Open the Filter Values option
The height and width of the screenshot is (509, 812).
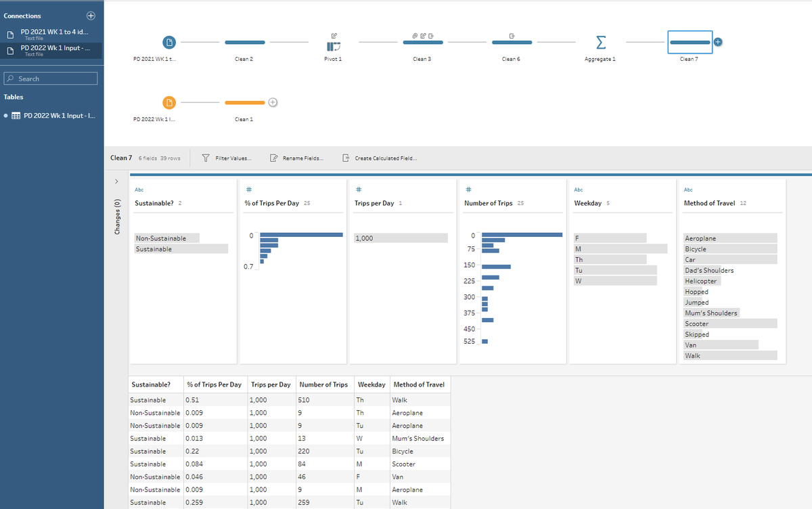(x=227, y=158)
